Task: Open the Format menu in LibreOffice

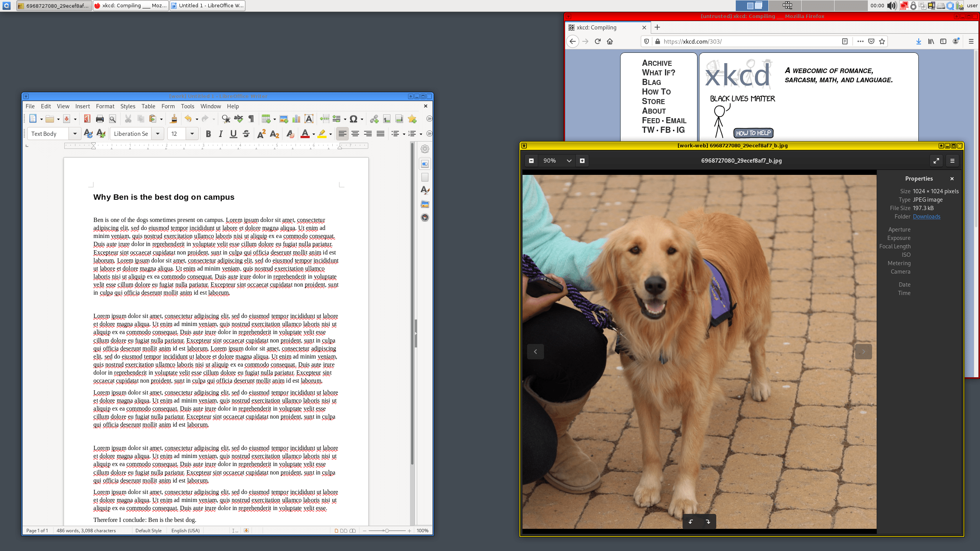Action: 105,106
